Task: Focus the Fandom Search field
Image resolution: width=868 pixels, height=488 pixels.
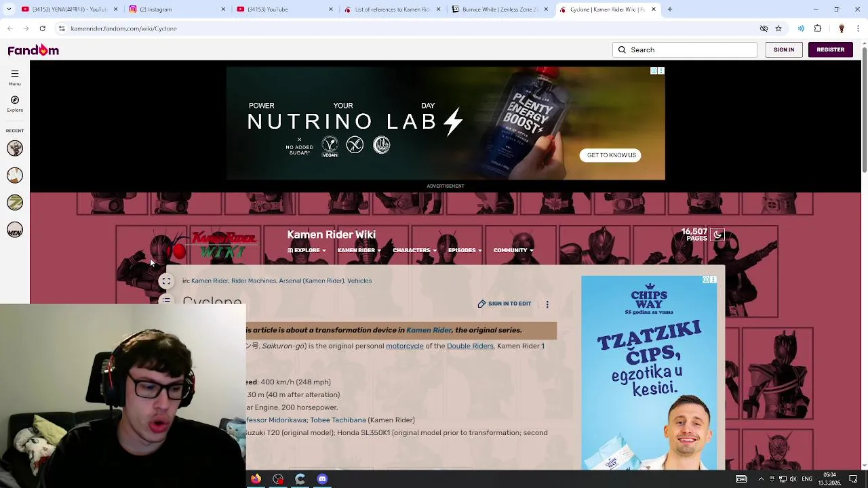Action: pyautogui.click(x=685, y=49)
